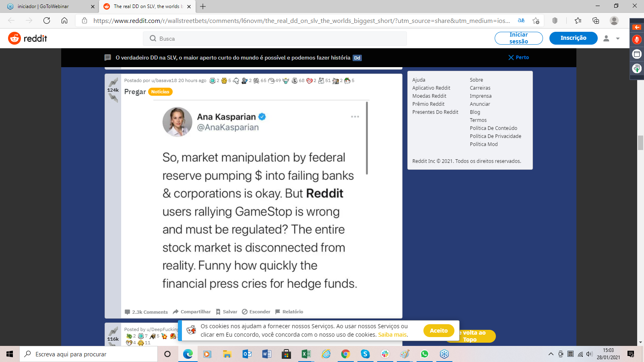Report post via Relatório
The image size is (644, 362).
(289, 312)
